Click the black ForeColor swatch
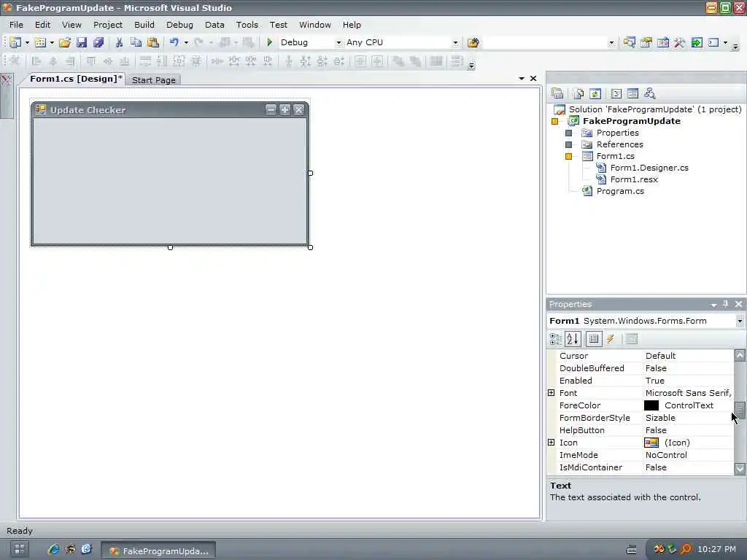Viewport: 747px width, 560px height. point(651,405)
